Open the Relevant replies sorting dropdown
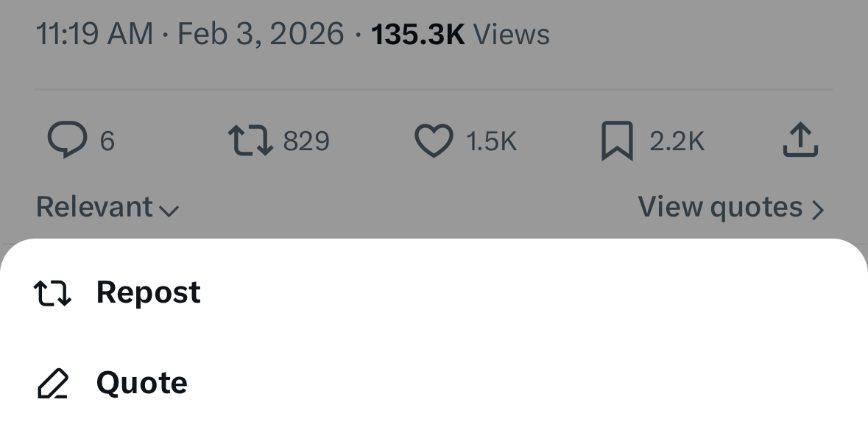 pyautogui.click(x=96, y=207)
